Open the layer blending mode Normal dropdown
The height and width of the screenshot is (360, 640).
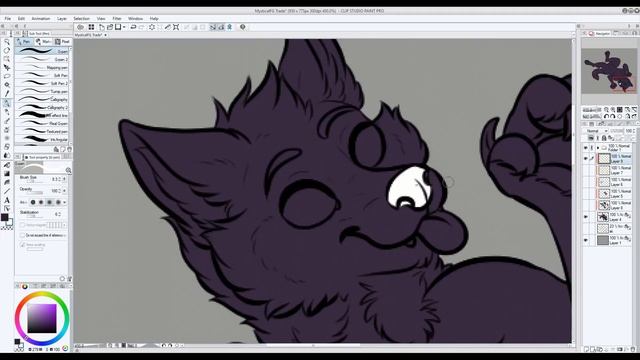597,131
